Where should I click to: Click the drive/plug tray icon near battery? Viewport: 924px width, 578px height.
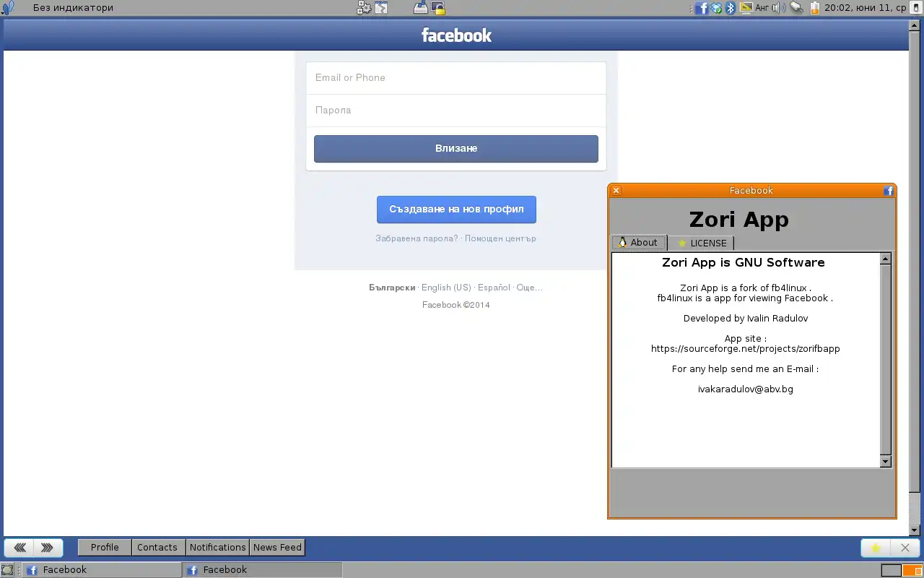point(796,8)
